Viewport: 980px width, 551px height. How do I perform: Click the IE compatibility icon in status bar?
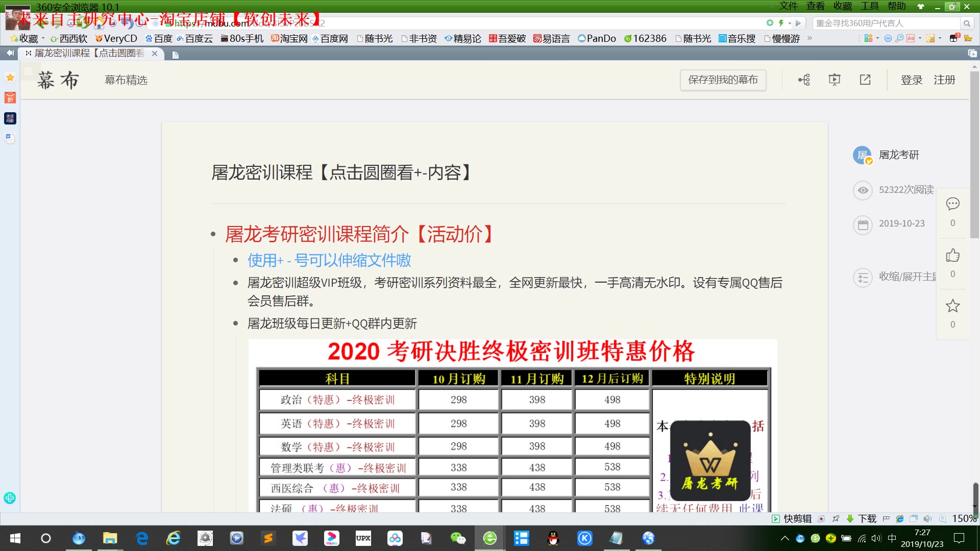click(x=900, y=519)
